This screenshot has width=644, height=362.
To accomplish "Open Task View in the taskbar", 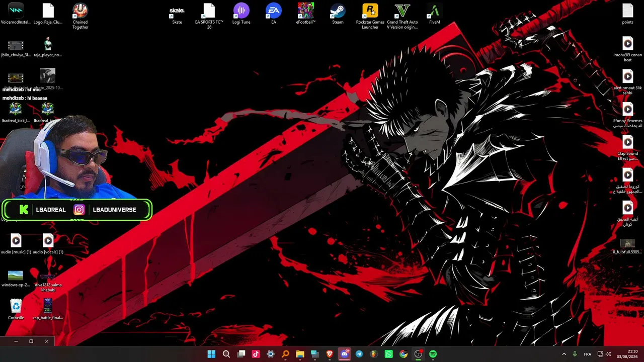I will pos(241,354).
